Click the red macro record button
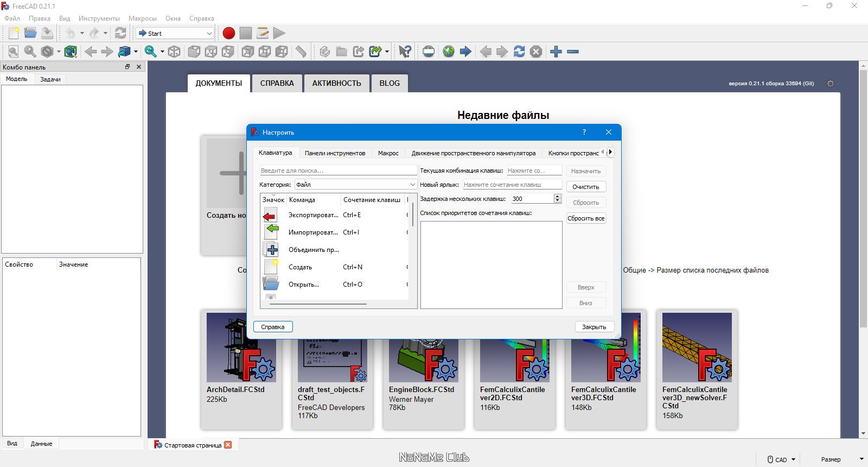The height and width of the screenshot is (467, 868). tap(229, 33)
